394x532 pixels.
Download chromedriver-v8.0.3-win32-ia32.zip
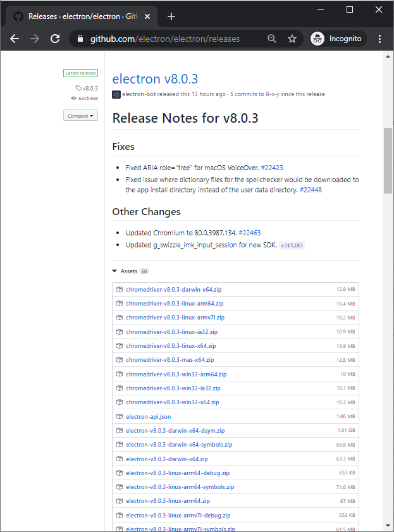point(173,388)
